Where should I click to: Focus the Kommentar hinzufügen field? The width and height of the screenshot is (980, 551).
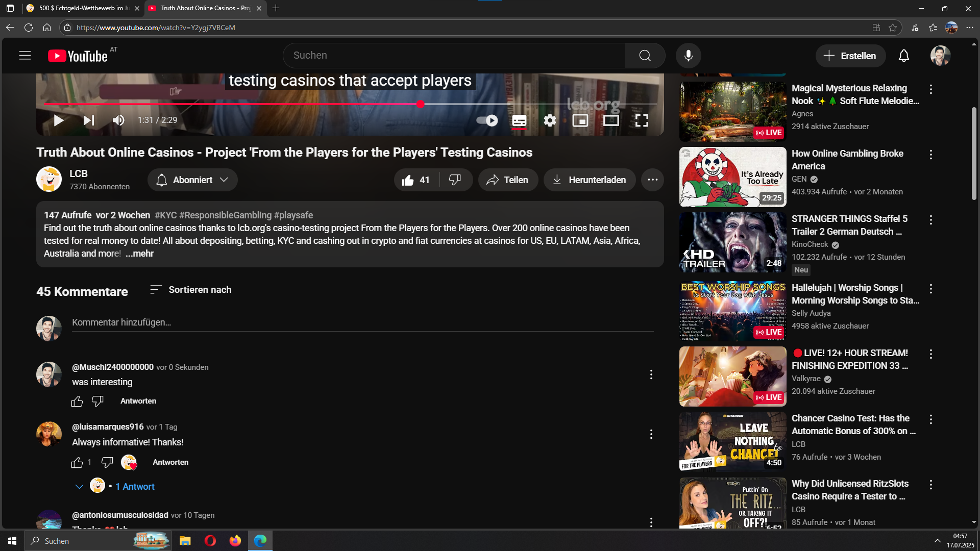(x=362, y=322)
